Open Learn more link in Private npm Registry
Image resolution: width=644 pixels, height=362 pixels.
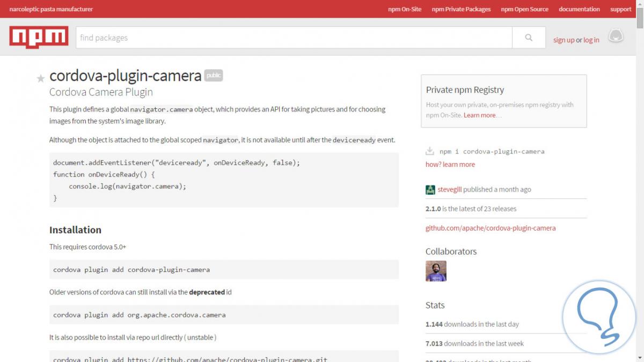click(480, 115)
